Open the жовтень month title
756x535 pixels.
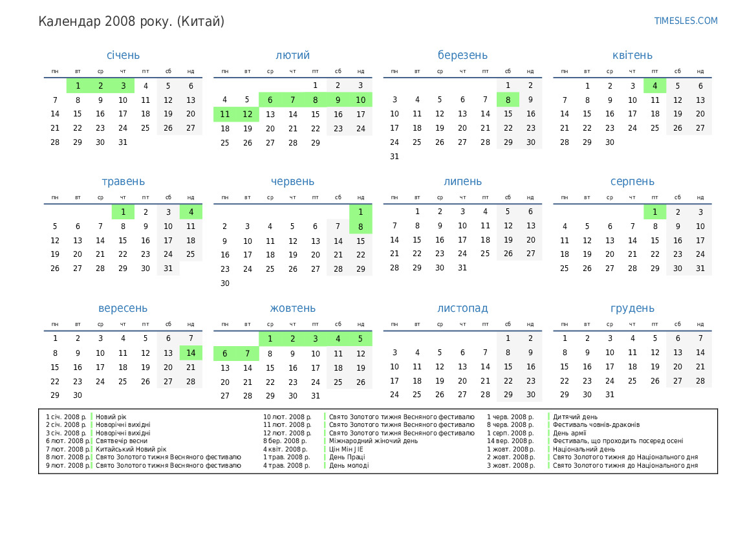292,309
